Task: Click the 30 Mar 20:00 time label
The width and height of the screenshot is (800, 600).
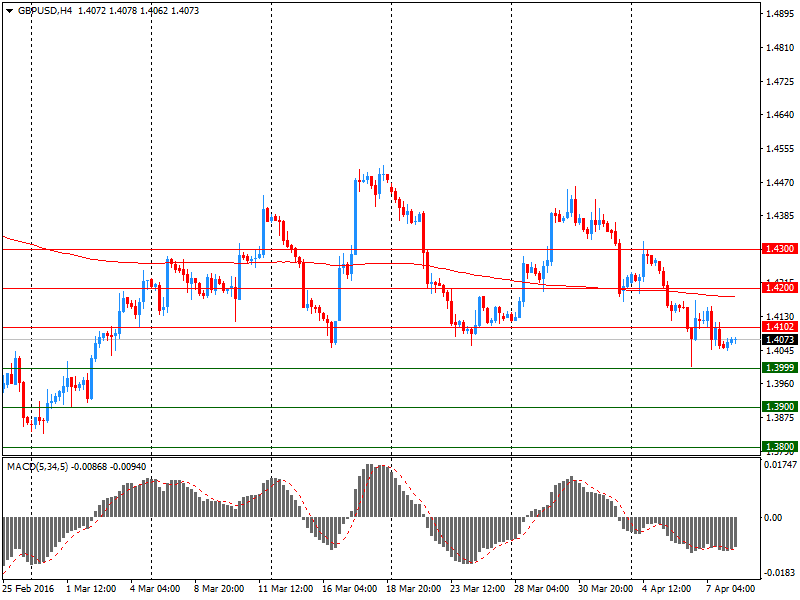Action: click(605, 588)
